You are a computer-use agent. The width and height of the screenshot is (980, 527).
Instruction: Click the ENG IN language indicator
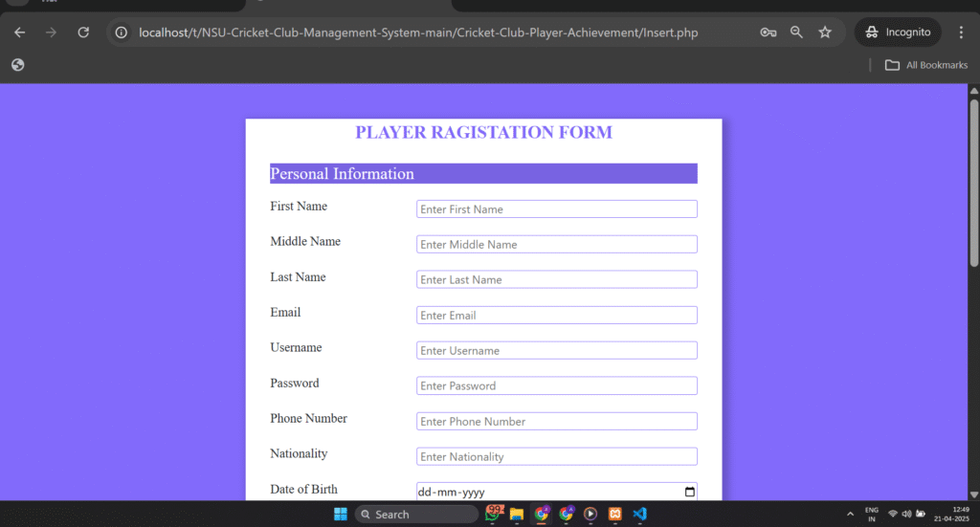pyautogui.click(x=872, y=514)
